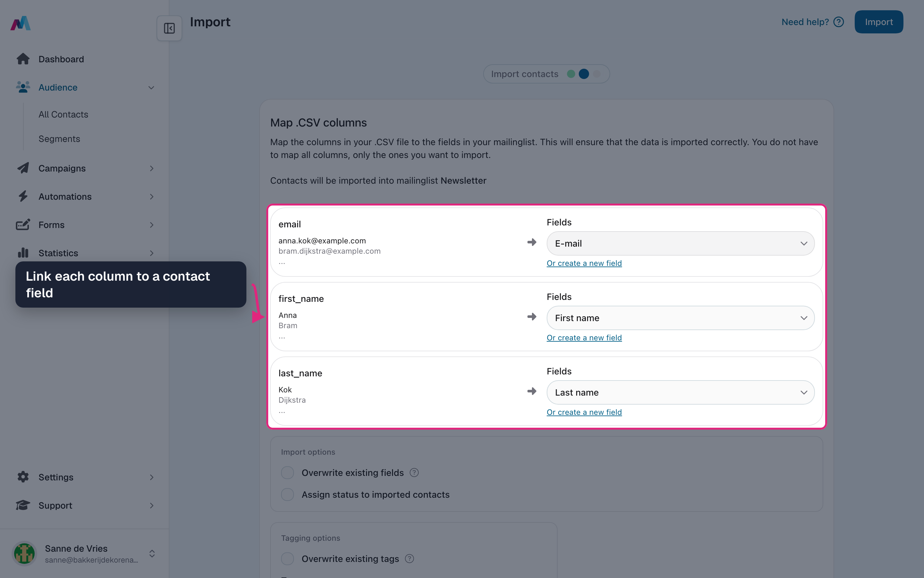Viewport: 924px width, 578px height.
Task: Open account switcher next to Sanne de Vries
Action: tap(152, 554)
